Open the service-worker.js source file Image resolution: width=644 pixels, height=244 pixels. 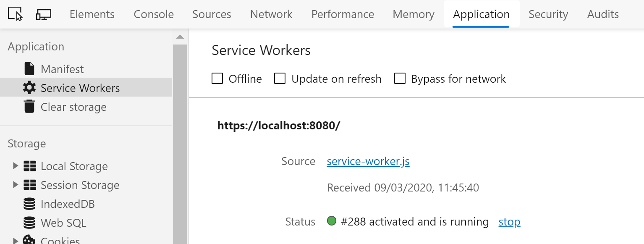click(368, 161)
